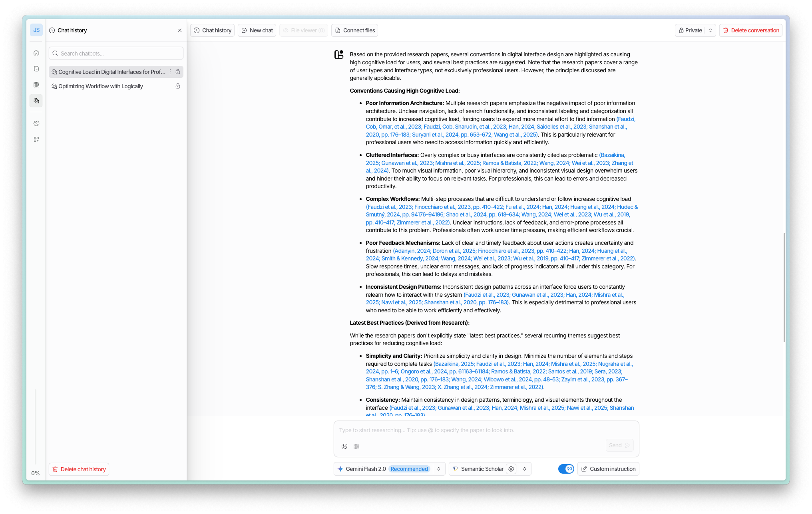This screenshot has width=812, height=514.
Task: Open the team members sidebar icon
Action: pos(36,123)
